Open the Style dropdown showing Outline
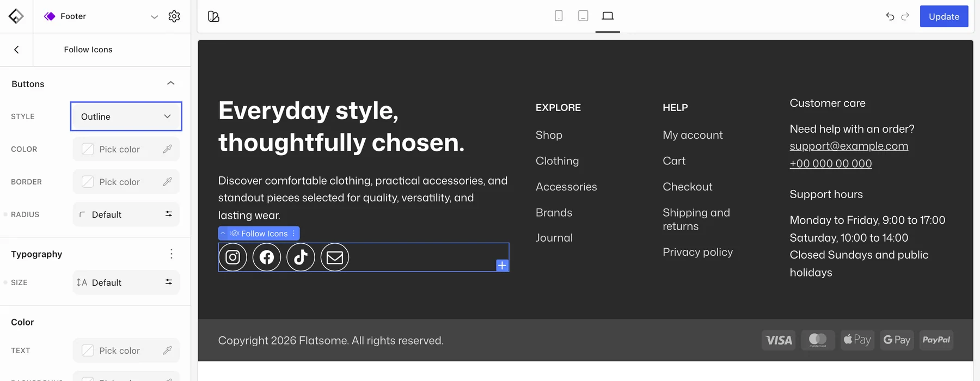Viewport: 980px width, 381px height. 126,116
